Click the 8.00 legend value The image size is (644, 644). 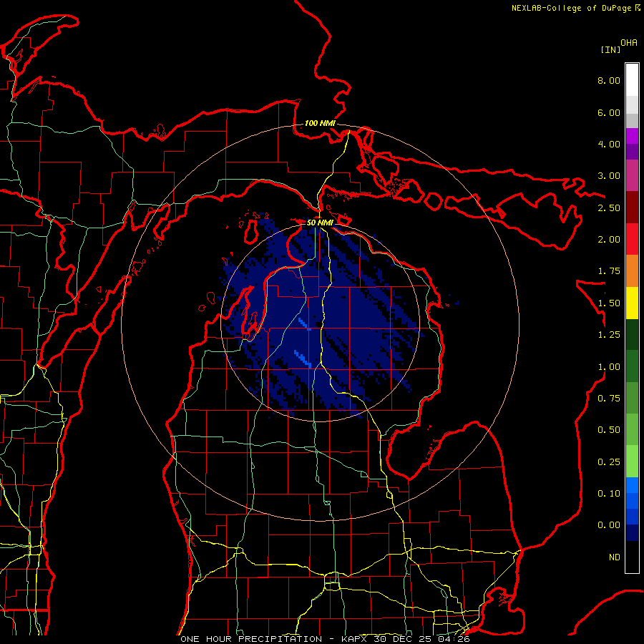pyautogui.click(x=609, y=80)
